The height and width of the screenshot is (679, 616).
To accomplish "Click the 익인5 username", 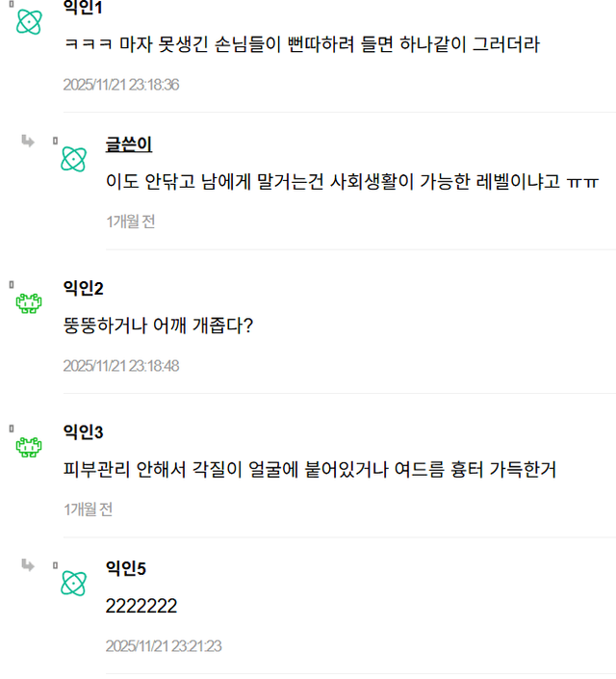I will pos(126,568).
